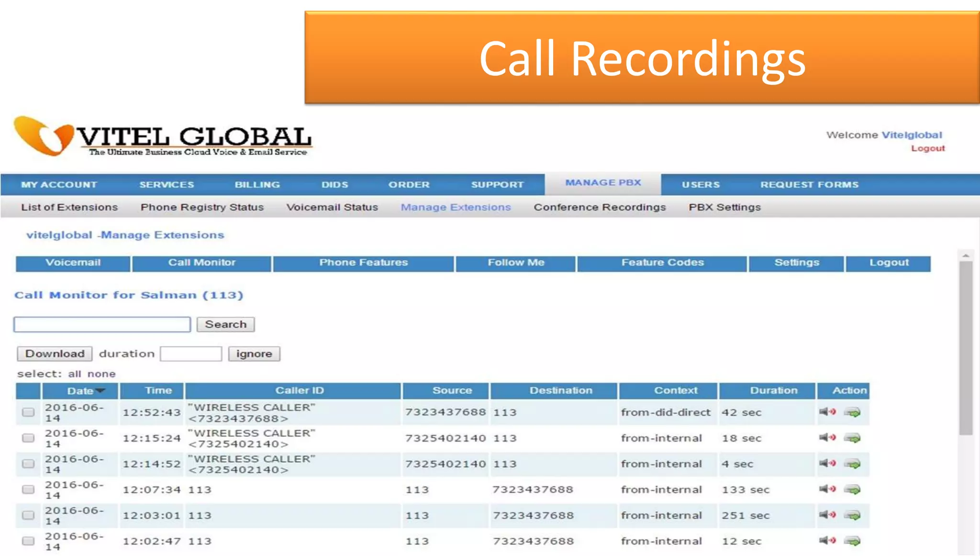
Task: Open the SERVICES menu
Action: [x=167, y=185]
